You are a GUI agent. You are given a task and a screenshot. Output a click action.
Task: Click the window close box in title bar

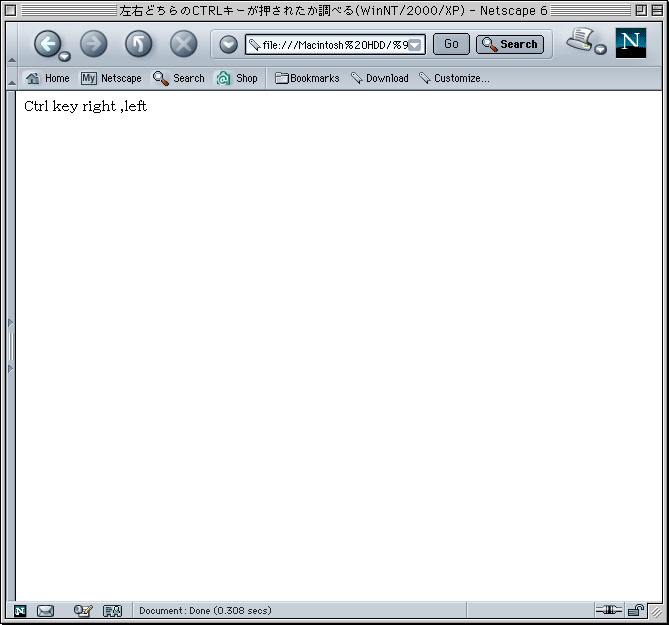[x=10, y=10]
